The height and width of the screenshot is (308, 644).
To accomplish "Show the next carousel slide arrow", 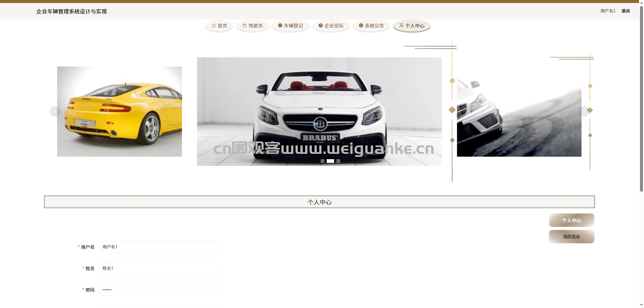I will [584, 112].
